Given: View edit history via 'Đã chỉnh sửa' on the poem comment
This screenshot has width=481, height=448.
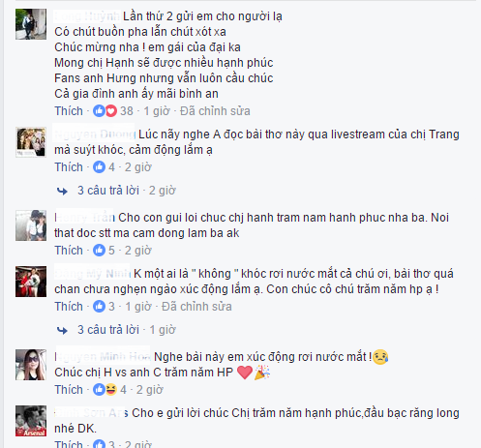Looking at the screenshot, I should [215, 111].
